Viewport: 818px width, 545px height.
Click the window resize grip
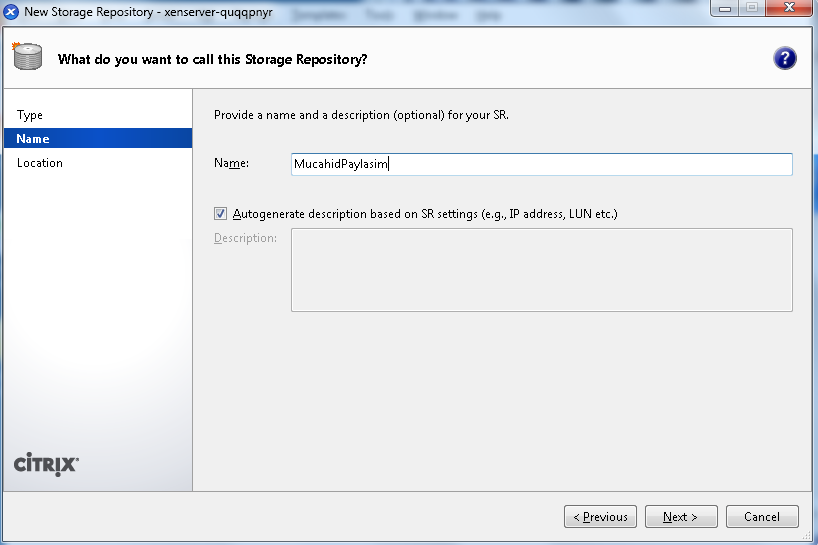pos(807,536)
